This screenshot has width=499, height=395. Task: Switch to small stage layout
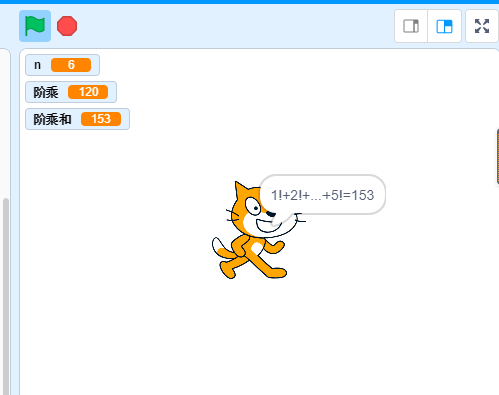(x=411, y=26)
